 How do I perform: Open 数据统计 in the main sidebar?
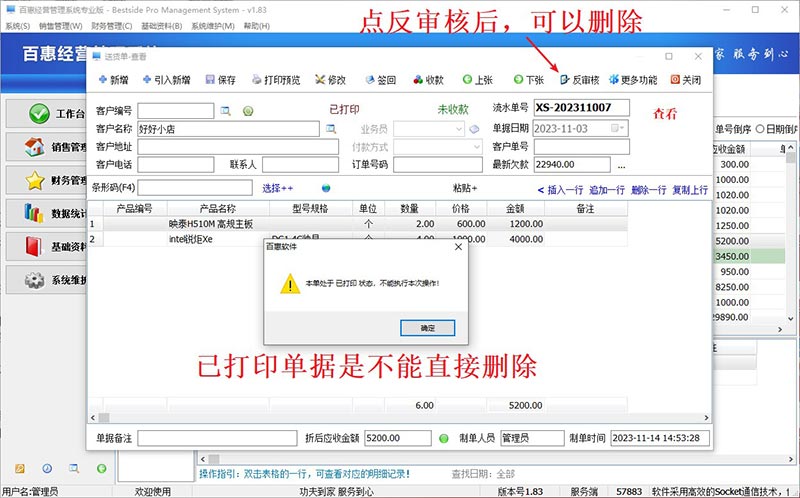click(x=46, y=214)
